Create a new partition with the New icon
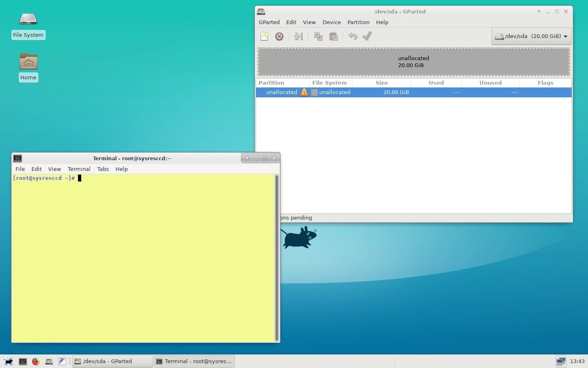Image resolution: width=588 pixels, height=368 pixels. (x=265, y=36)
